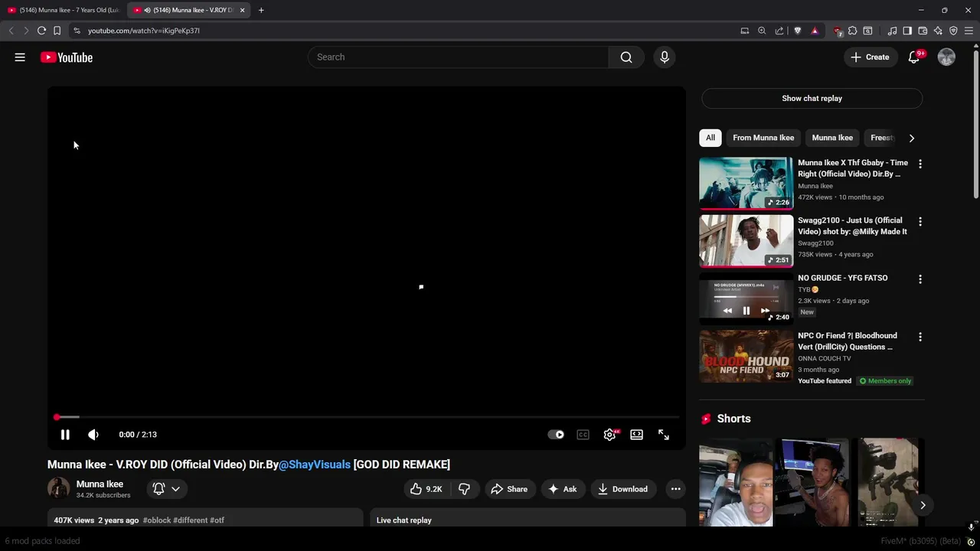Click the browser music note media control icon
This screenshot has height=551, width=980.
[x=892, y=31]
